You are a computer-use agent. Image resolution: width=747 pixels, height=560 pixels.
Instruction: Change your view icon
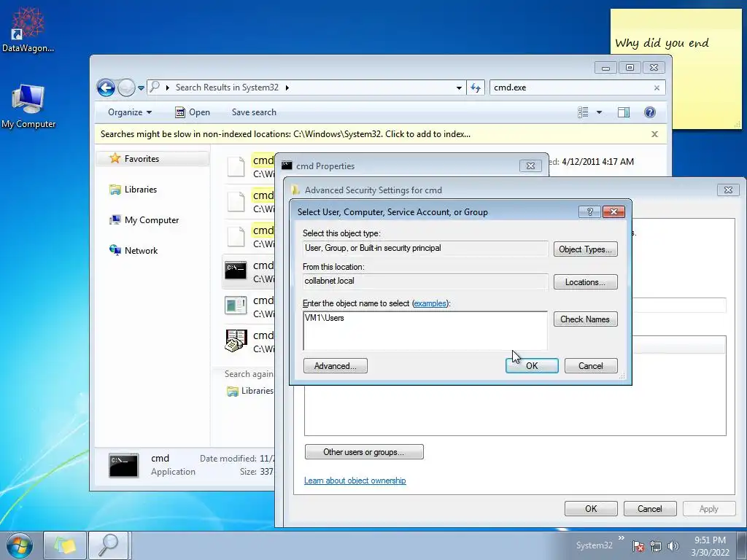[x=583, y=112]
